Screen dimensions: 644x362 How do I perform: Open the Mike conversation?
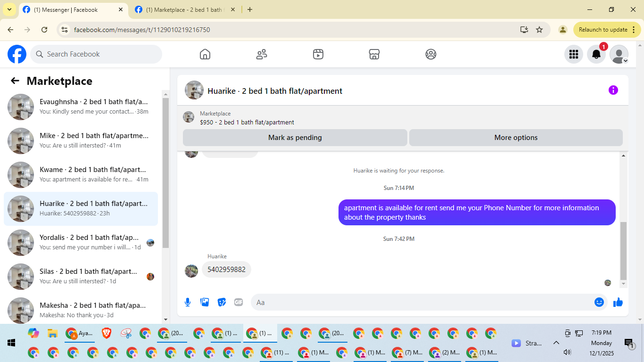coord(81,141)
